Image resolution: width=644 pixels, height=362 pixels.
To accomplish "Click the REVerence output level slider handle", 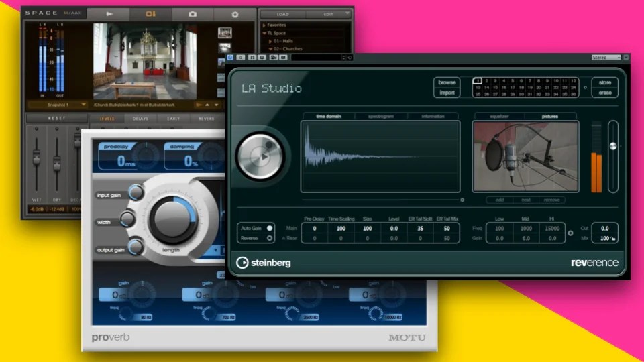I will 612,146.
